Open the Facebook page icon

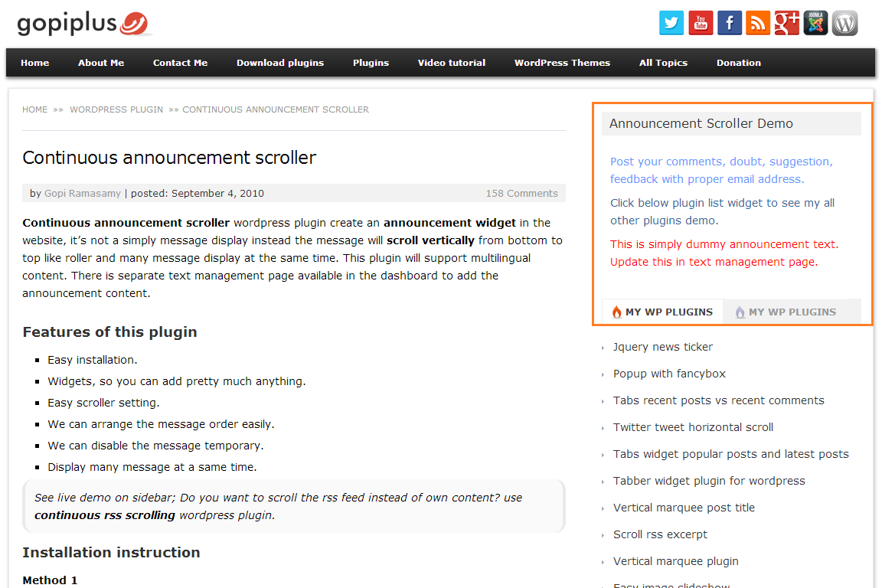tap(729, 23)
